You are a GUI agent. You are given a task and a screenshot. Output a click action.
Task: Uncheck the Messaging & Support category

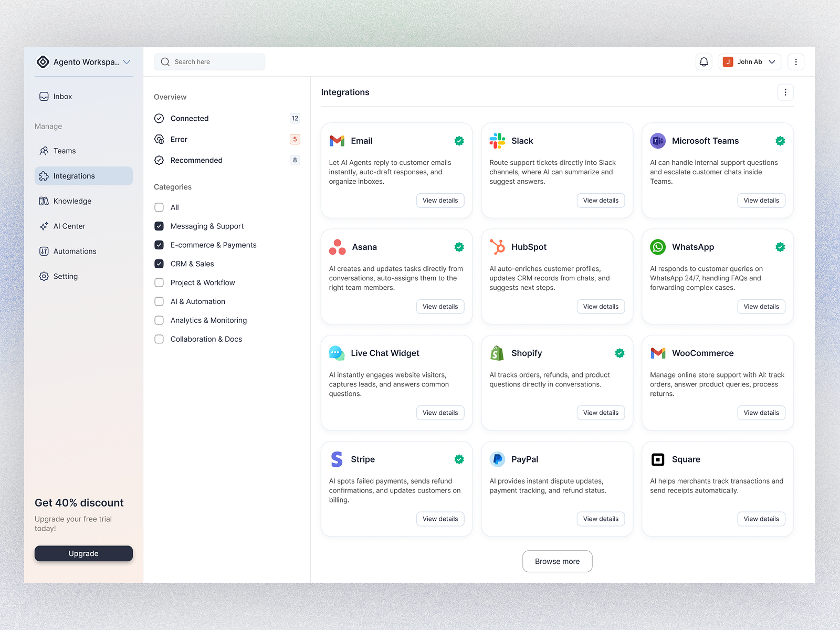click(159, 226)
